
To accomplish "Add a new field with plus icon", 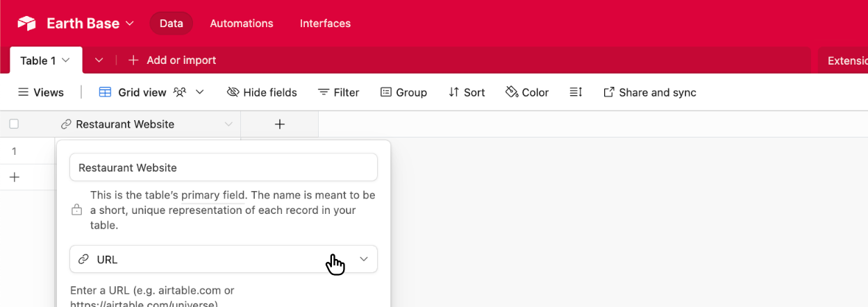I will pyautogui.click(x=280, y=124).
